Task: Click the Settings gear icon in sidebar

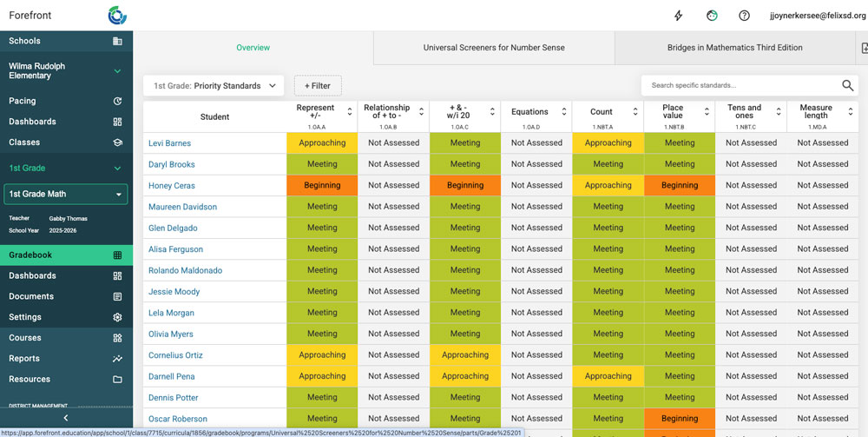Action: (x=117, y=317)
